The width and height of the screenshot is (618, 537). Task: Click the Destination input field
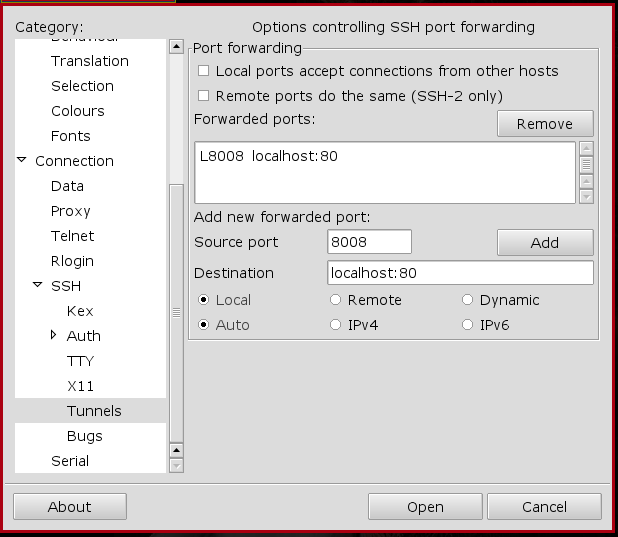[x=460, y=273]
